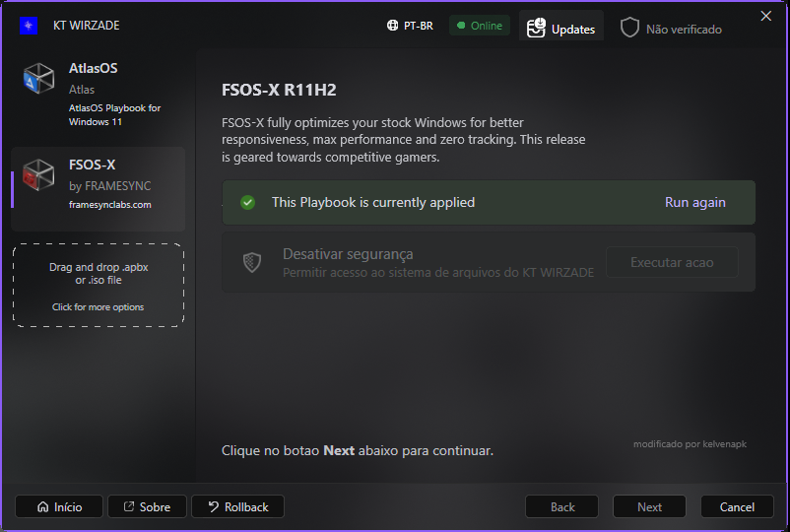Click the KT WIRZADE app logo icon

[29, 26]
